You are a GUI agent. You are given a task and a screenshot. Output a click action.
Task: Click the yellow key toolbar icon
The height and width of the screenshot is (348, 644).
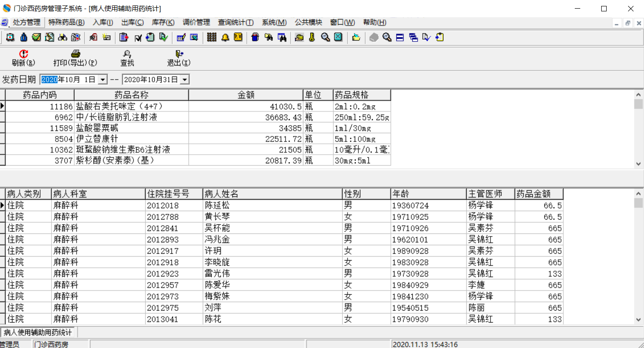coord(312,37)
